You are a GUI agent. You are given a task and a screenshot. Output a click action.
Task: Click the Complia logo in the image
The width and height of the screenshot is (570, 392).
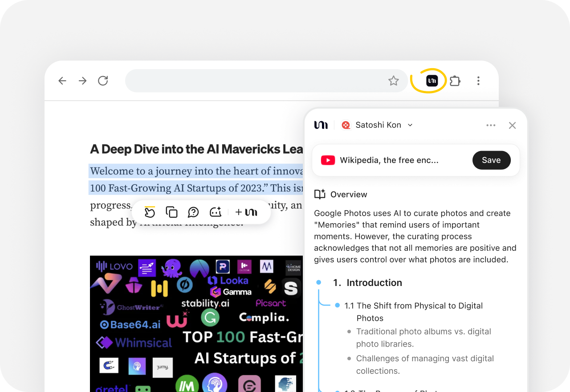(264, 318)
